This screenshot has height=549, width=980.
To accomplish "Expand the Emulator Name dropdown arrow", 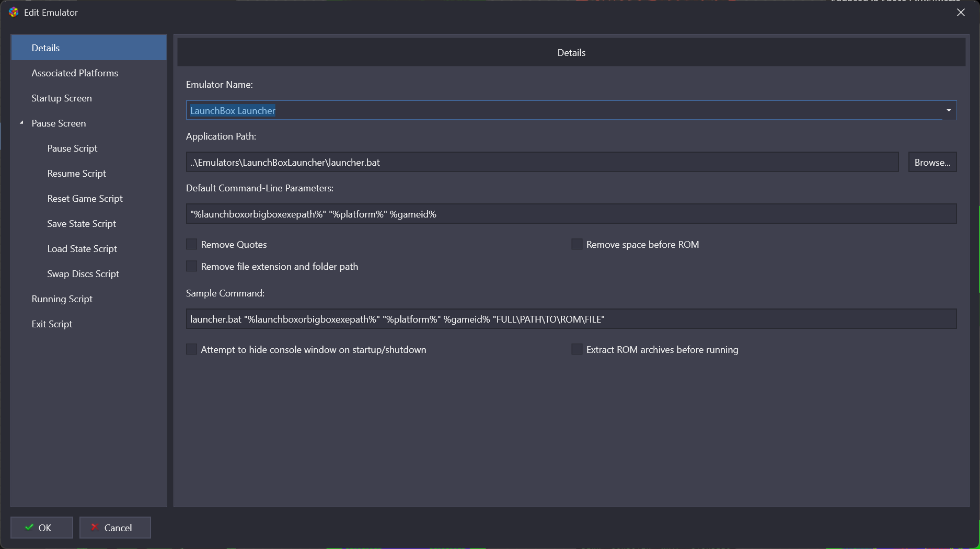I will (949, 110).
